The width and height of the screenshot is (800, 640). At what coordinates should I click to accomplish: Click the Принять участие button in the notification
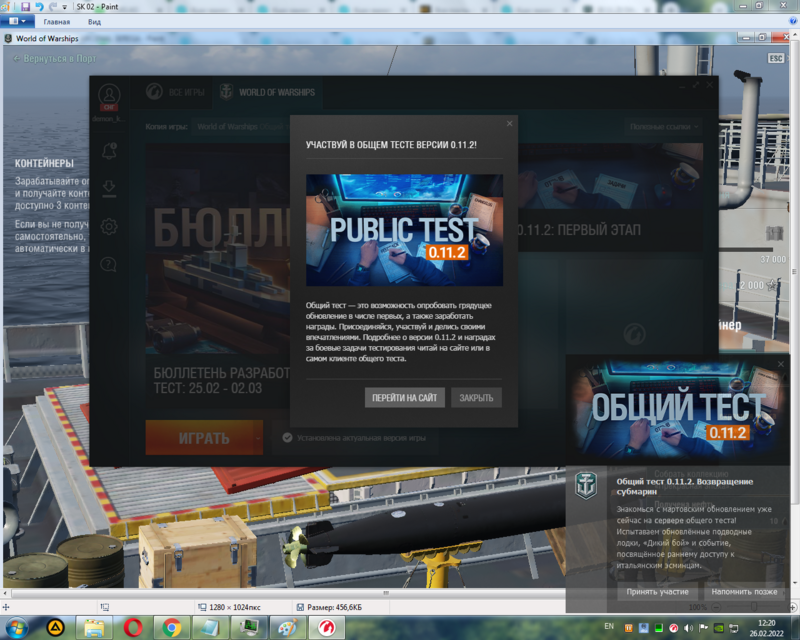(657, 592)
